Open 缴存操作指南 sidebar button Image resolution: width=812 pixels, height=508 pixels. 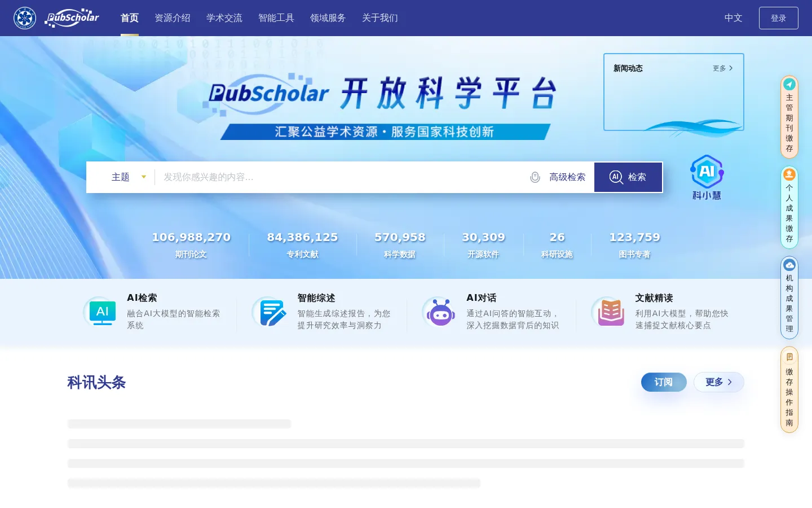[x=789, y=389]
